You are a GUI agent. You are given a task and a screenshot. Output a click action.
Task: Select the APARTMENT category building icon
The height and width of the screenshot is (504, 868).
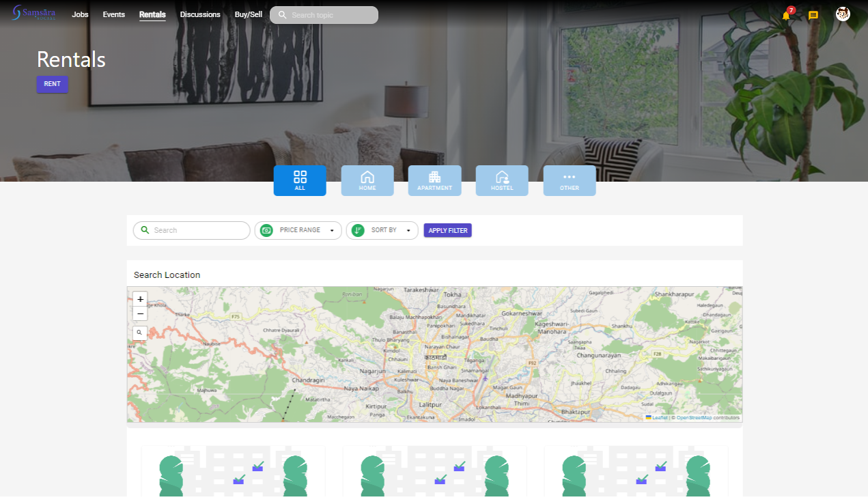click(434, 177)
